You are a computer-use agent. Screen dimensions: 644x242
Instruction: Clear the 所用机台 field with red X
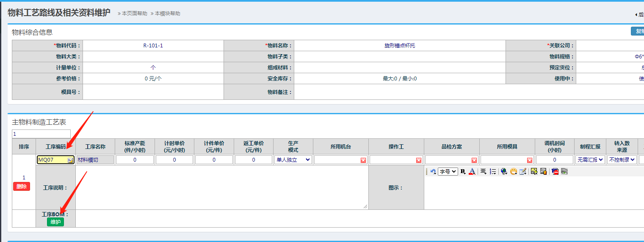tap(363, 160)
